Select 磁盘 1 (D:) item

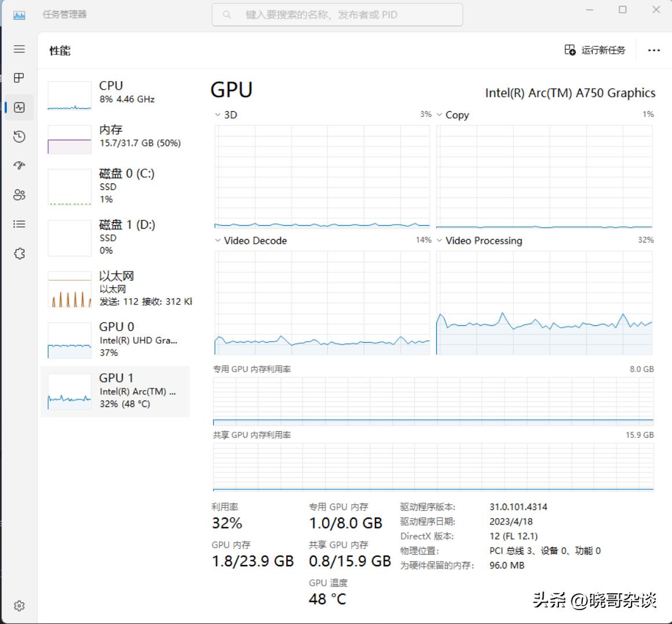[x=115, y=238]
